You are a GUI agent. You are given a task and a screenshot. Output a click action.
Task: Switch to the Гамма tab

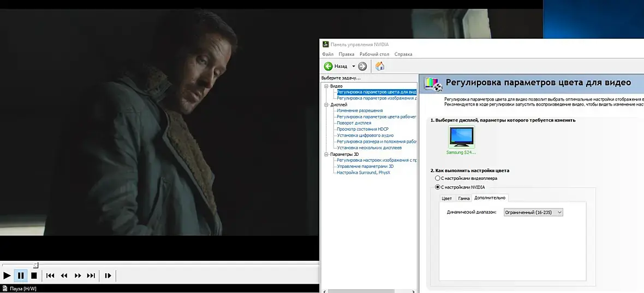(464, 198)
